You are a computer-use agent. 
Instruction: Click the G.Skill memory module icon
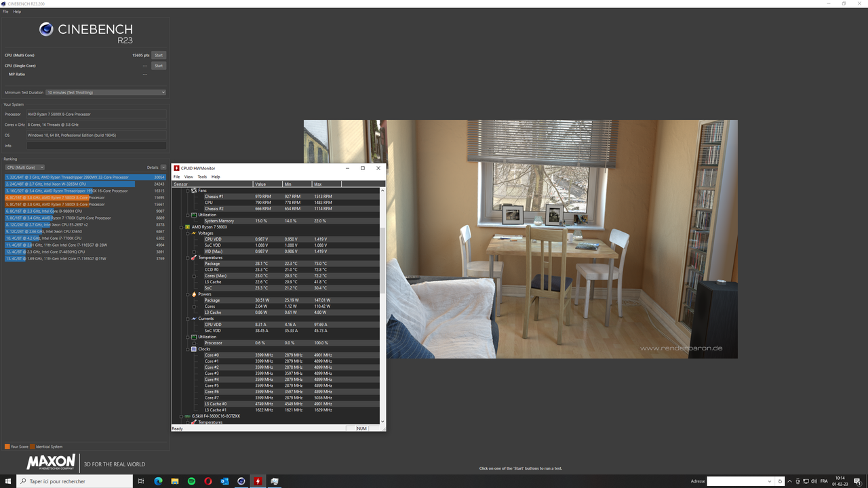click(x=188, y=416)
